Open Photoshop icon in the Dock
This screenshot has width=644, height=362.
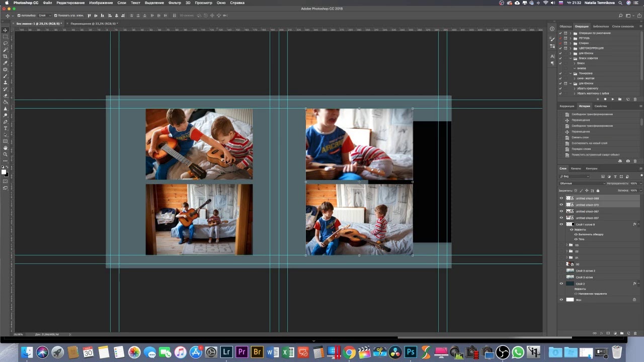coord(411,352)
